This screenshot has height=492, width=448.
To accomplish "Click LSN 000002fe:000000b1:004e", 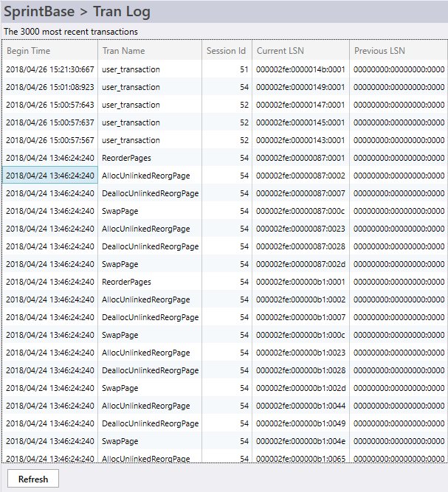I will pos(300,441).
